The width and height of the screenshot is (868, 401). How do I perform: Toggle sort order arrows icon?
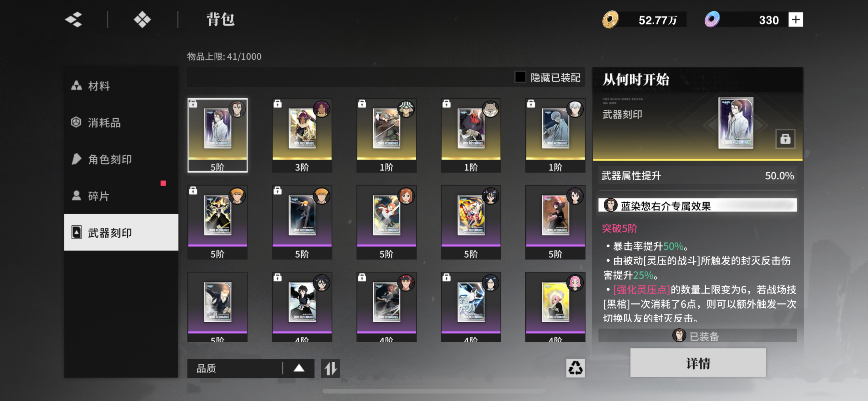pos(330,368)
